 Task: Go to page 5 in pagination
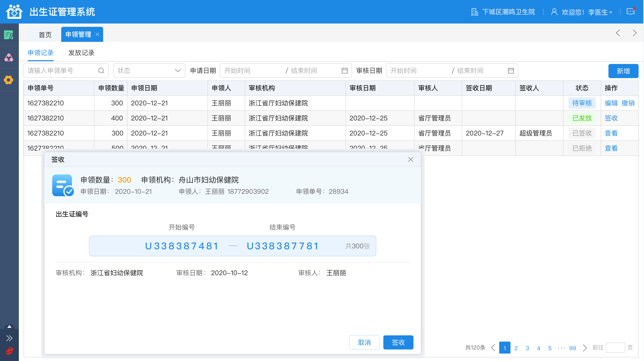coord(550,348)
